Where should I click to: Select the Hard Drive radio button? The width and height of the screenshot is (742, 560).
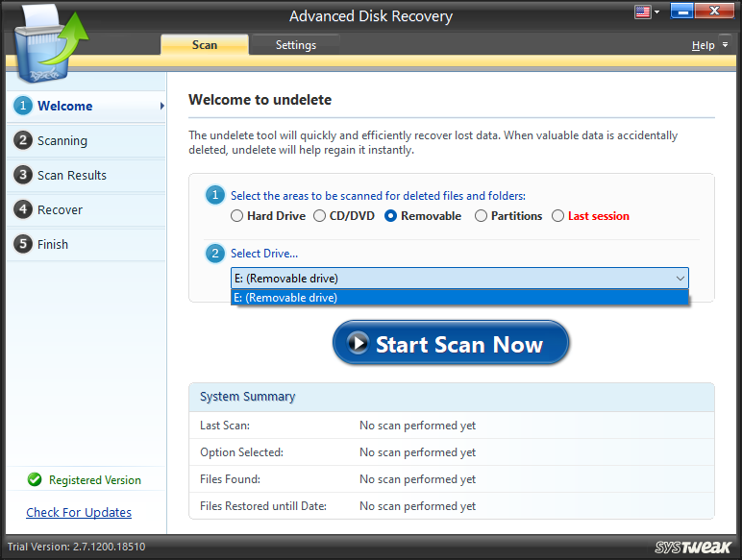[237, 216]
